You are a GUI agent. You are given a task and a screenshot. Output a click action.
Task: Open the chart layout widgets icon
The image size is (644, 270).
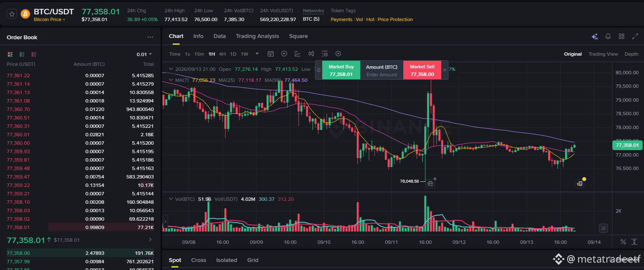pyautogui.click(x=621, y=36)
